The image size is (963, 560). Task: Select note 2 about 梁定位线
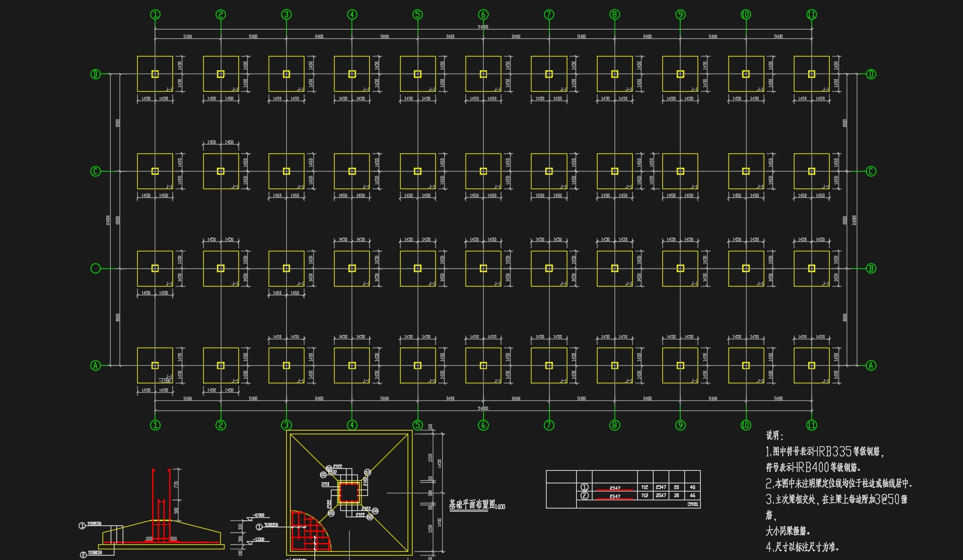tap(838, 483)
